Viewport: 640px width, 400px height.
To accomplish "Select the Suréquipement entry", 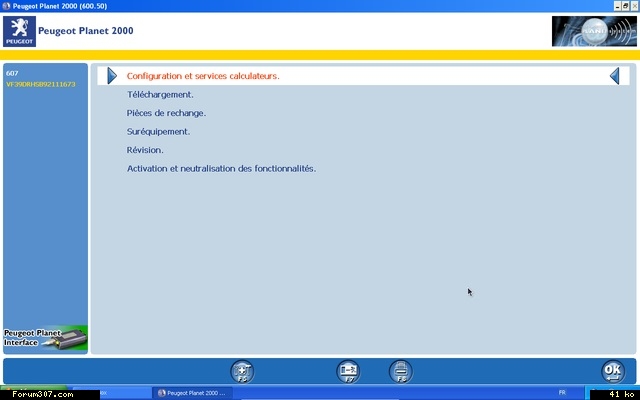I will pos(158,131).
